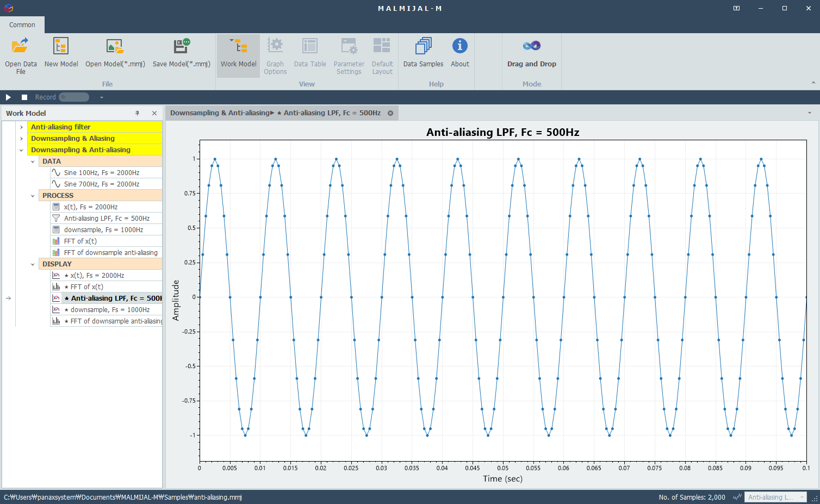Close the Work Model panel
820x504 pixels.
tap(154, 113)
